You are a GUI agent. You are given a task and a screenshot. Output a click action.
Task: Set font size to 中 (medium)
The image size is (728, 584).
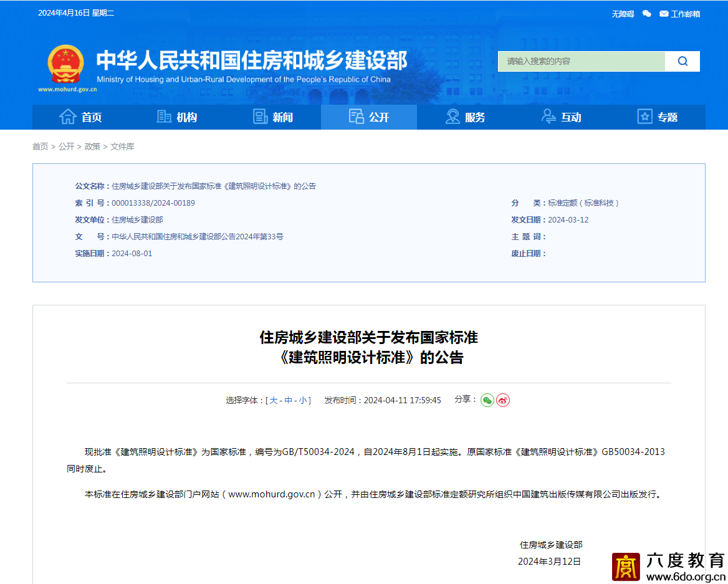(288, 400)
